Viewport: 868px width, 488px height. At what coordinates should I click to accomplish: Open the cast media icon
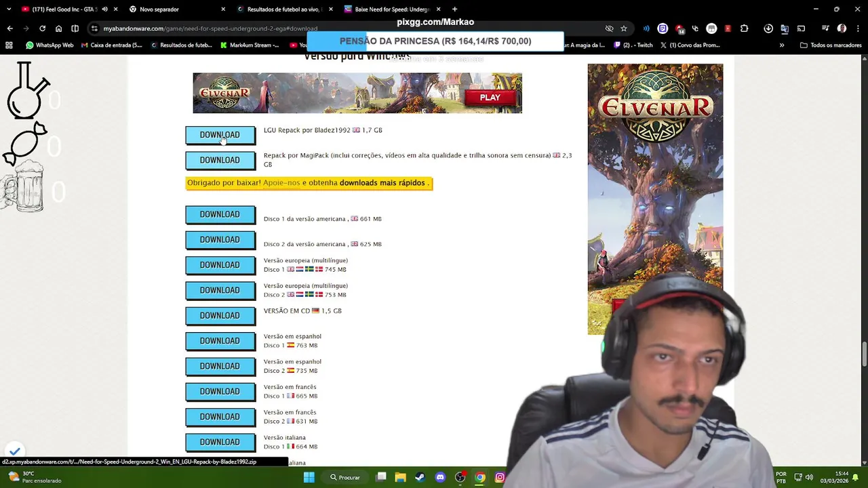[x=801, y=28]
